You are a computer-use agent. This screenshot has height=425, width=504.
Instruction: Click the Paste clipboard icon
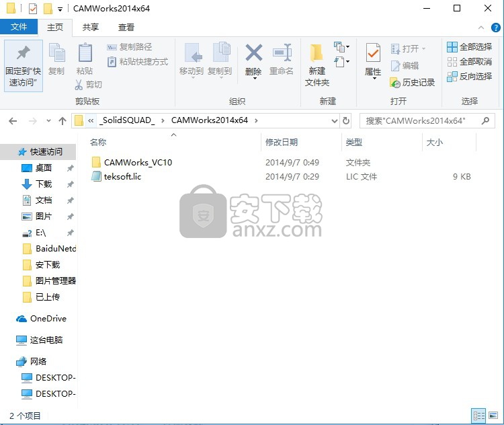(85, 52)
